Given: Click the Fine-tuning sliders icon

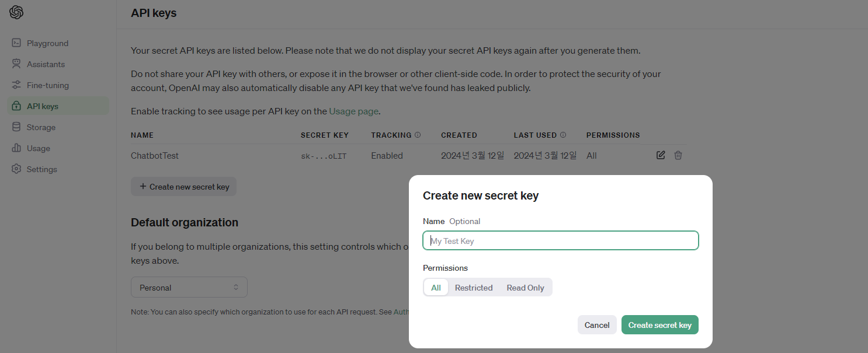Looking at the screenshot, I should (x=16, y=85).
